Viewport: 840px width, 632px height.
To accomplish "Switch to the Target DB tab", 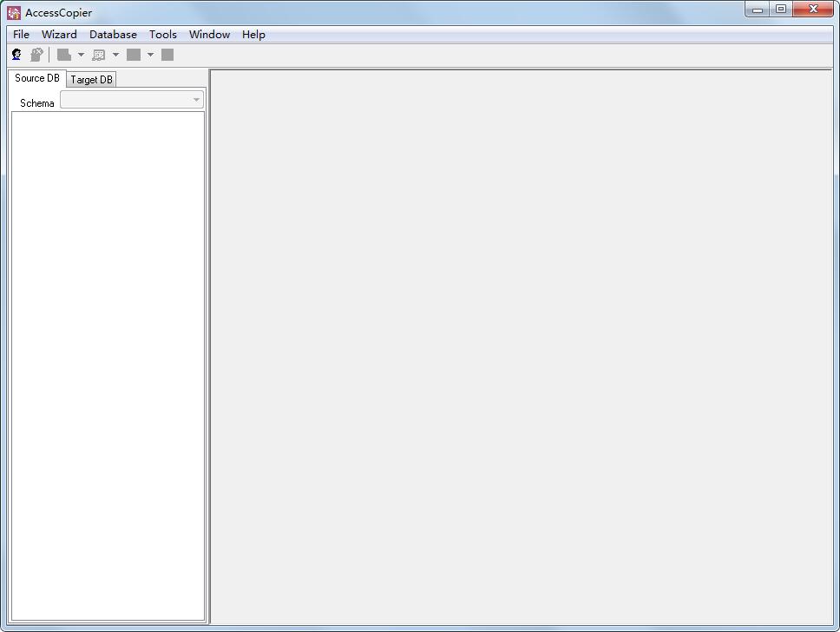I will point(91,79).
